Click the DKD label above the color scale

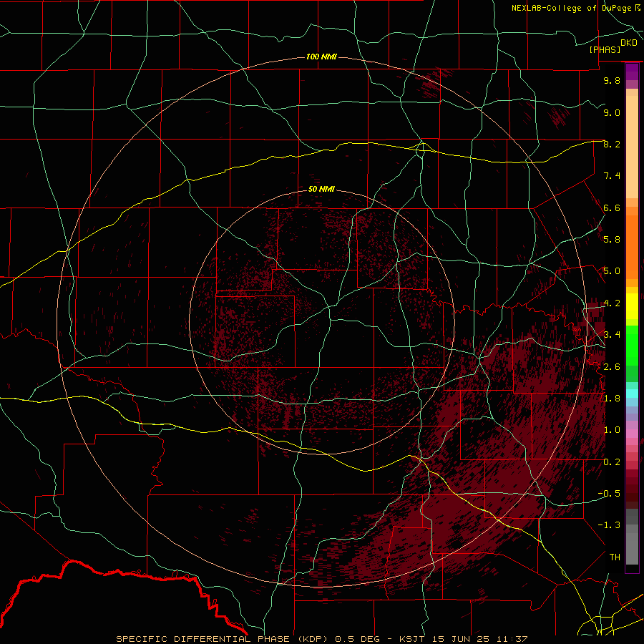click(629, 43)
